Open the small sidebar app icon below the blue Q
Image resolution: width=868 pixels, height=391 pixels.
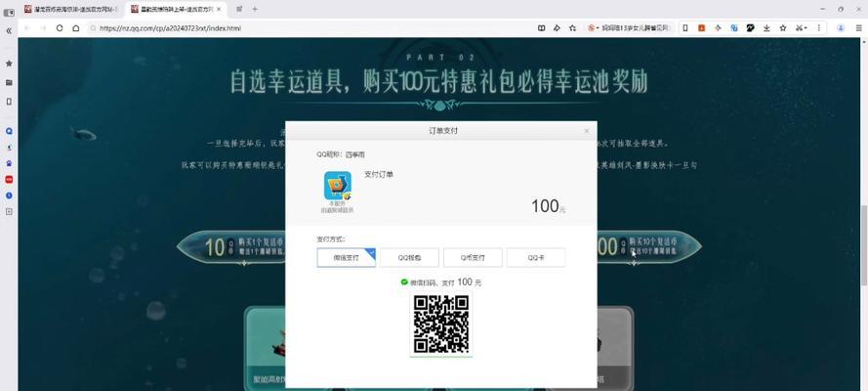(x=9, y=148)
